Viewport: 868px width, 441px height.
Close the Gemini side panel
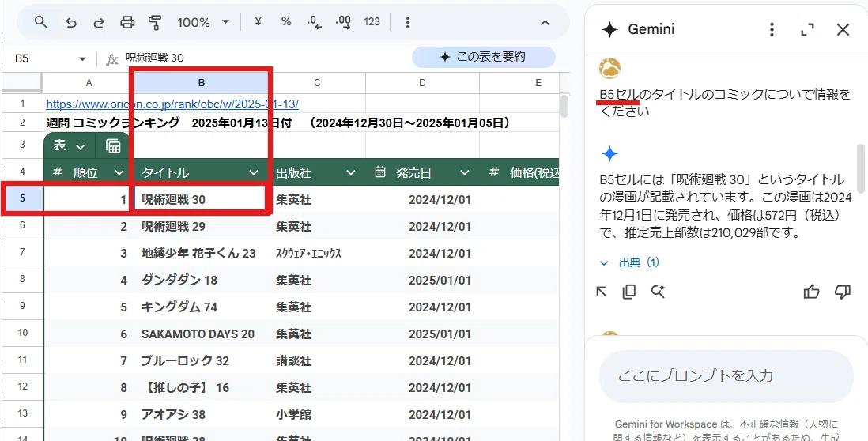pos(843,29)
